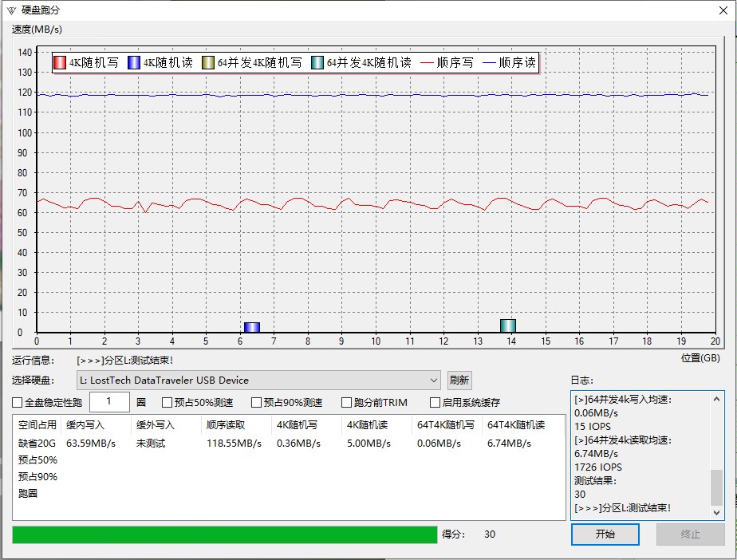This screenshot has height=560, width=737.
Task: Click the 0.06MB/s value in results table
Action: pyautogui.click(x=439, y=444)
